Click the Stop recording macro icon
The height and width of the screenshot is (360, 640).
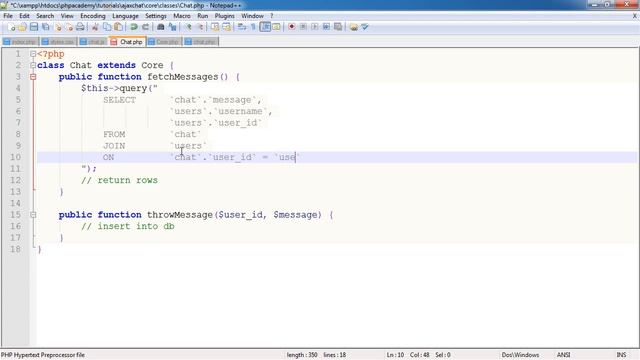pos(303,27)
